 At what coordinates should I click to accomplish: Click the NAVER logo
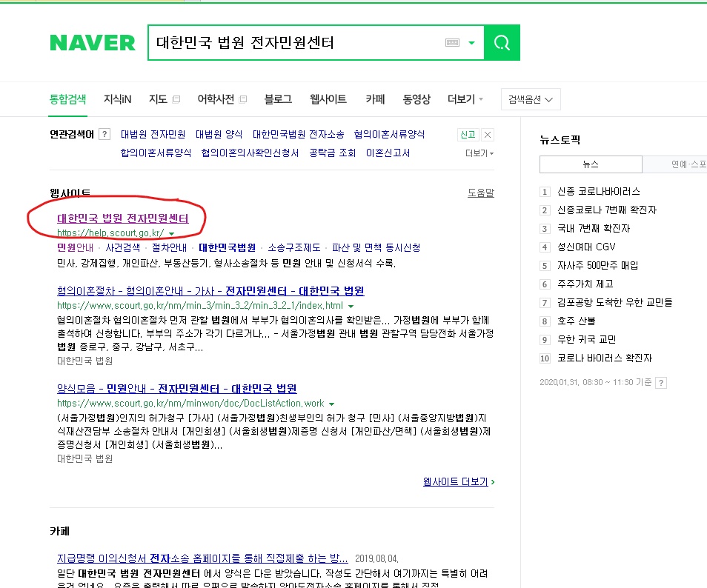[x=93, y=43]
